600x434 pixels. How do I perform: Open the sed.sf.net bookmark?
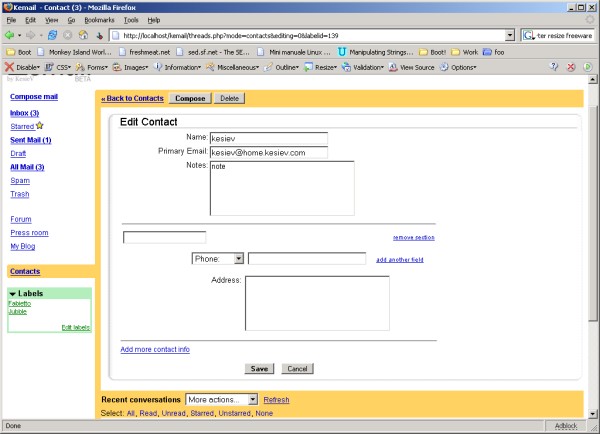point(213,52)
